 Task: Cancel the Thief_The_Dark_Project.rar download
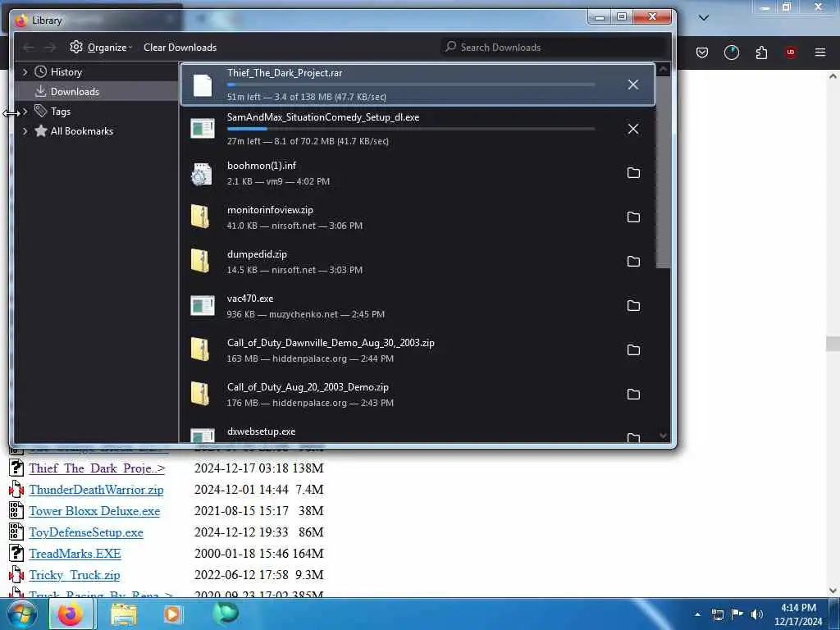point(632,84)
